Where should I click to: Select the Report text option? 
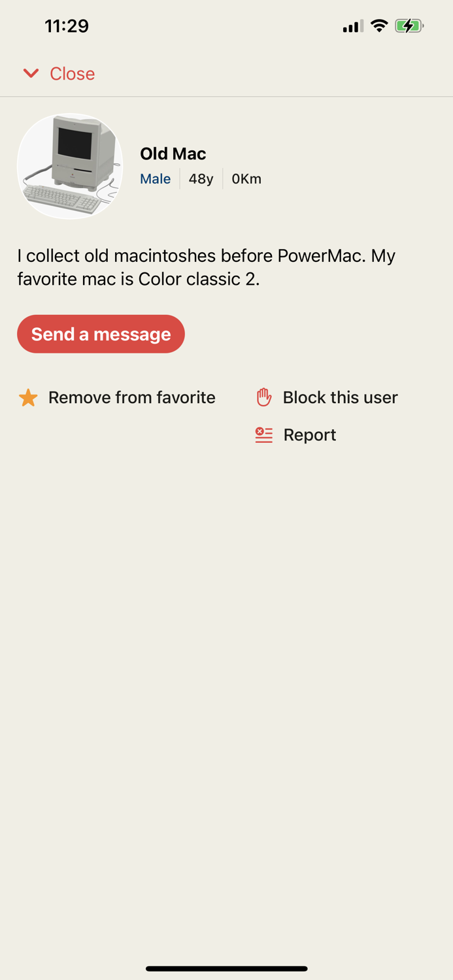coord(309,434)
